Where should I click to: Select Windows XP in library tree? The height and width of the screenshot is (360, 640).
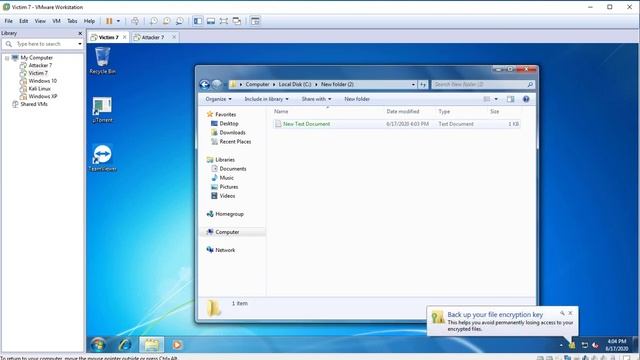[x=42, y=96]
